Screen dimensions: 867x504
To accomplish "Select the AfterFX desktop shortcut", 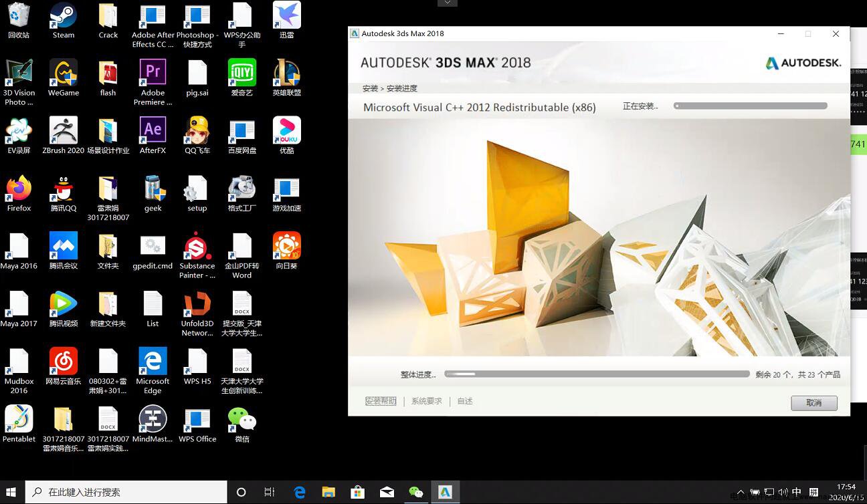I will [x=153, y=136].
